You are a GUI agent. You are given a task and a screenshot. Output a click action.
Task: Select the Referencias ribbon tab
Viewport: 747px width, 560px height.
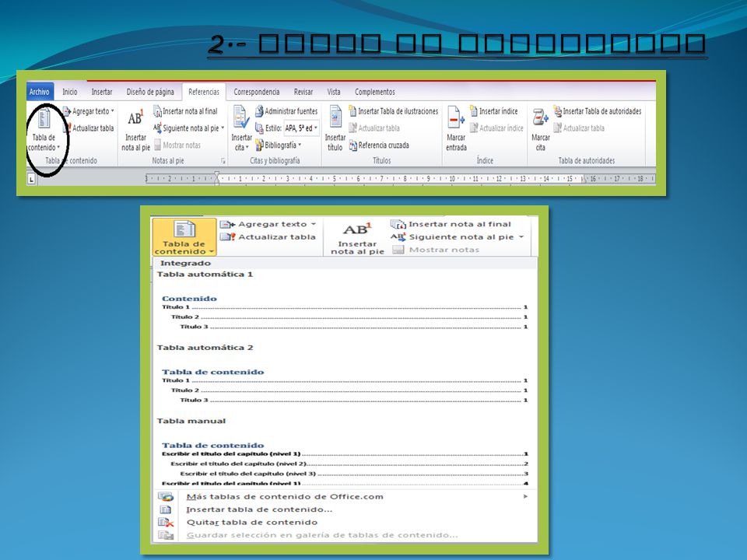[204, 92]
